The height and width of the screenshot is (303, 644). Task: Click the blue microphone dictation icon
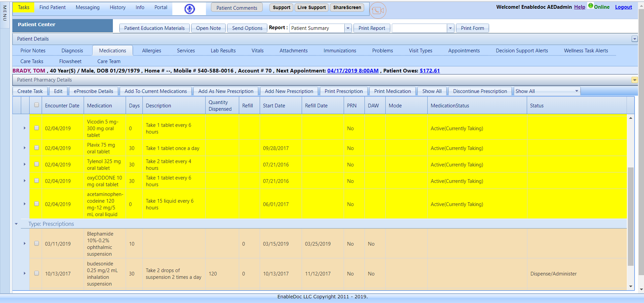click(x=189, y=9)
